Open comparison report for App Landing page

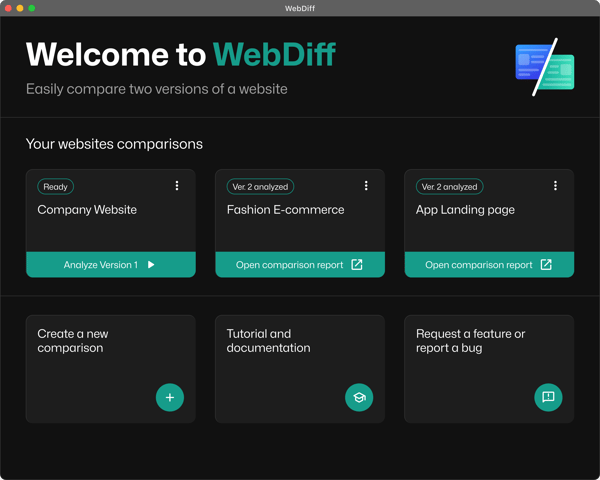click(x=489, y=264)
